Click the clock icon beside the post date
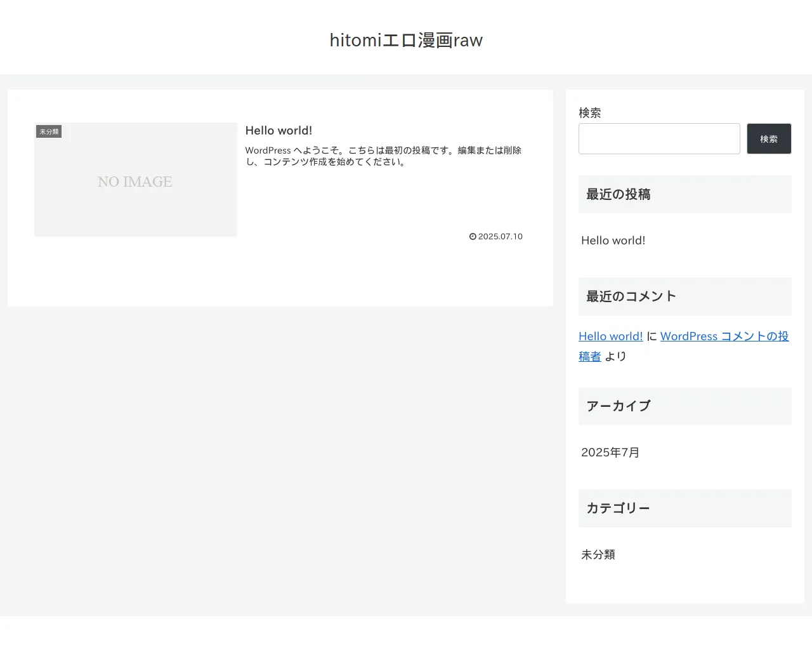This screenshot has width=812, height=650. click(x=473, y=237)
